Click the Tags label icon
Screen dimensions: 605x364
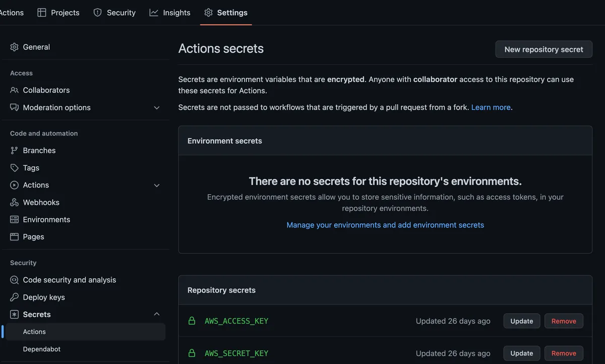click(x=14, y=168)
